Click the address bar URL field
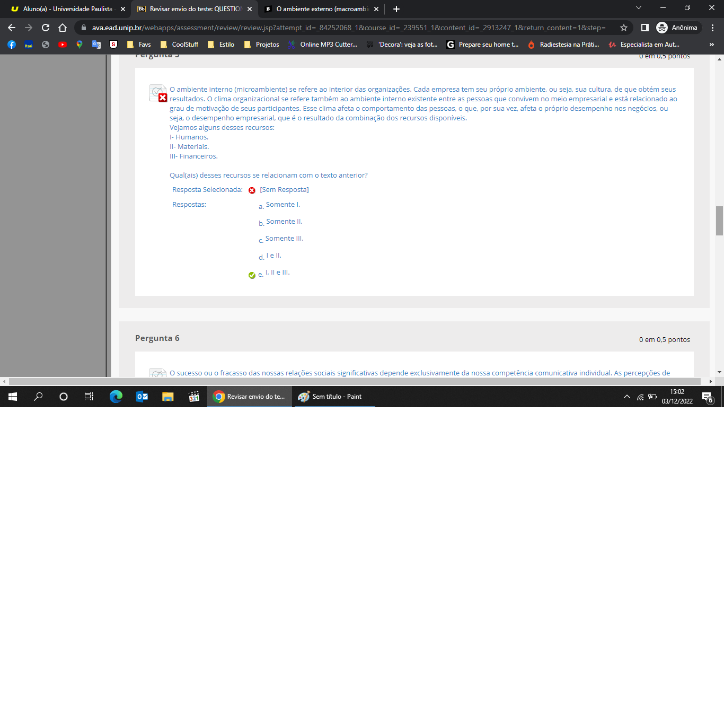 click(348, 28)
